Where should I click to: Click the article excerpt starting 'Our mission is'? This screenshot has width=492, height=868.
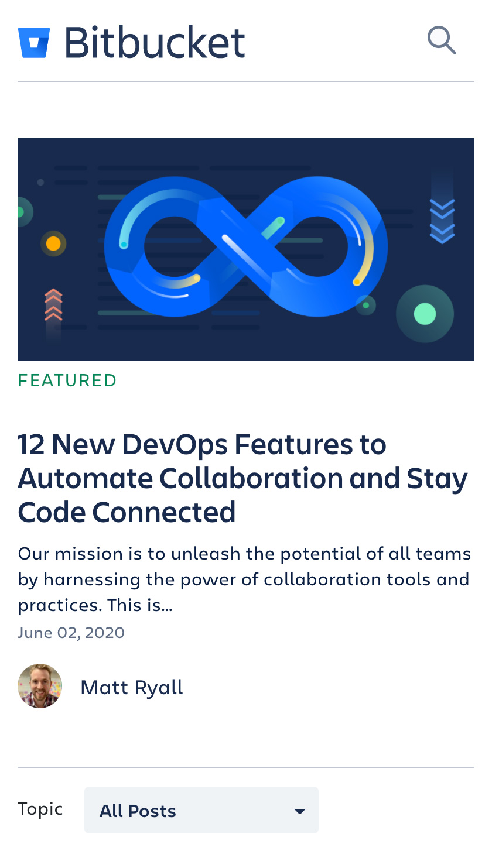pos(245,579)
